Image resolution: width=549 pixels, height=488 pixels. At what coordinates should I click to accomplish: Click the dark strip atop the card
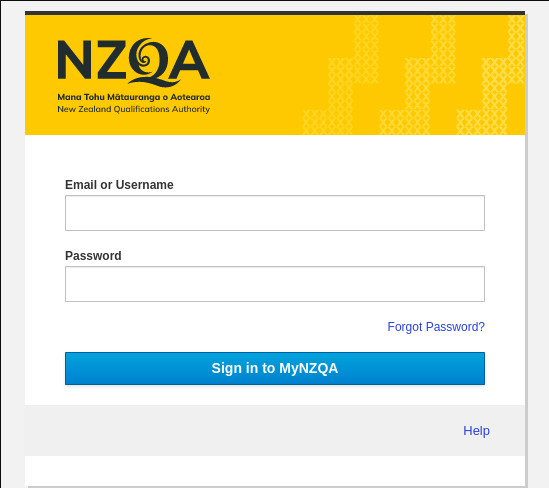(275, 13)
